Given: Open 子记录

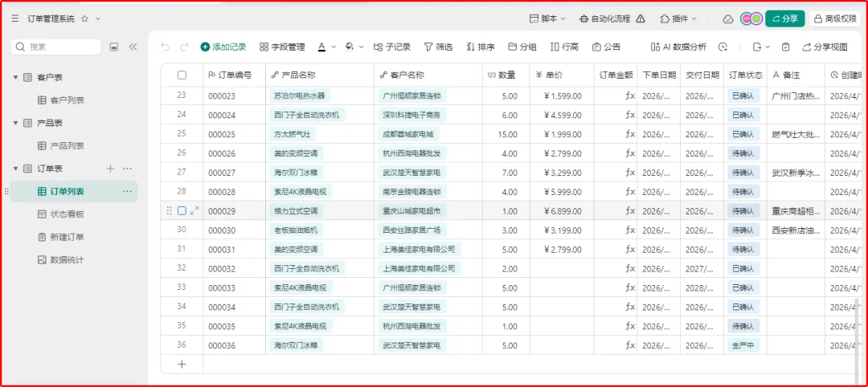Looking at the screenshot, I should tap(392, 47).
